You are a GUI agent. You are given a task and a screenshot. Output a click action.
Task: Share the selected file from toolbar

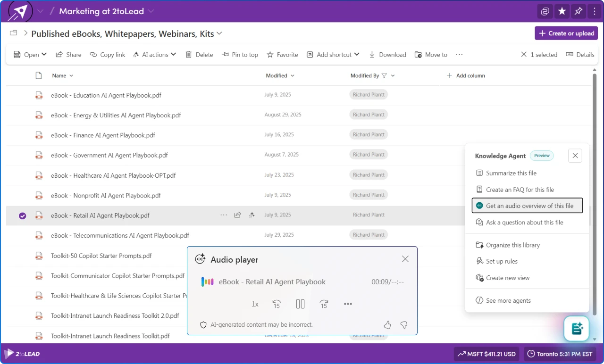tap(68, 55)
